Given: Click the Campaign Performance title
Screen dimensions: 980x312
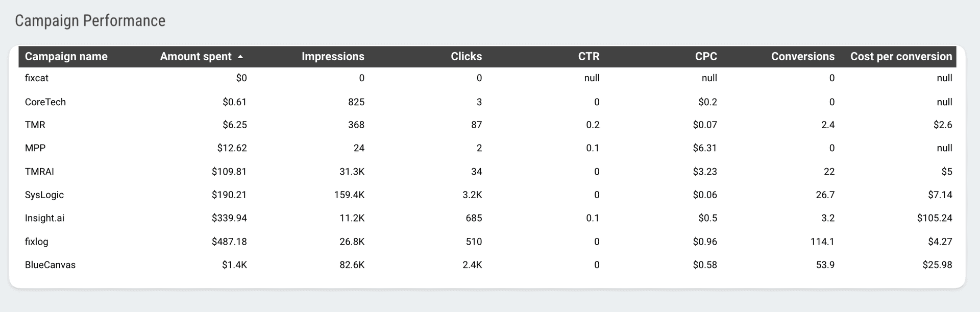Looking at the screenshot, I should [x=90, y=20].
